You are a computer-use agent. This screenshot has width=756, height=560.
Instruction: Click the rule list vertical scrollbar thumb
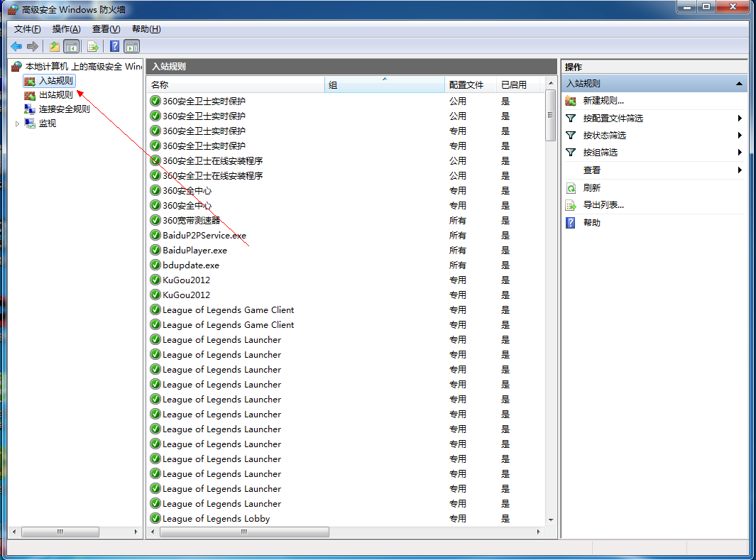(x=550, y=115)
